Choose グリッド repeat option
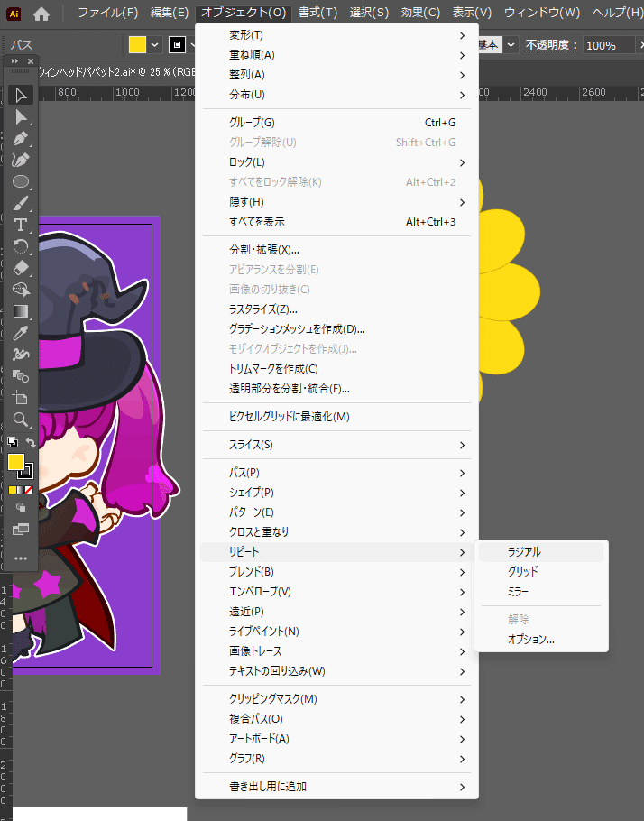Viewport: 644px width, 821px height. pos(541,572)
